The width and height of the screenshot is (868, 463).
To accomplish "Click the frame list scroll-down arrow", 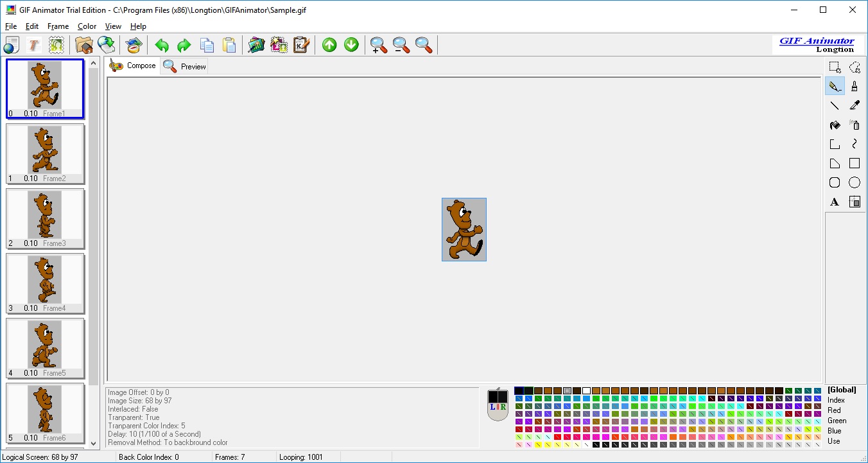I will click(94, 442).
